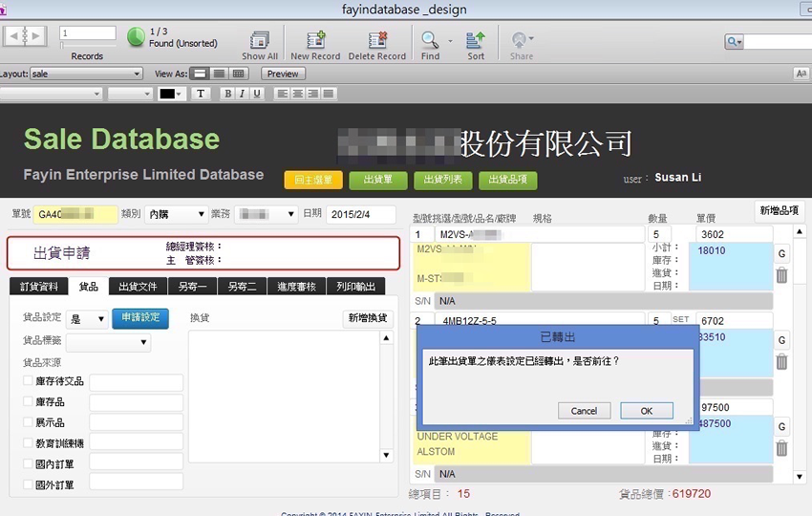Screen dimensions: 812x516
Task: Create a New Record
Action: pyautogui.click(x=315, y=40)
